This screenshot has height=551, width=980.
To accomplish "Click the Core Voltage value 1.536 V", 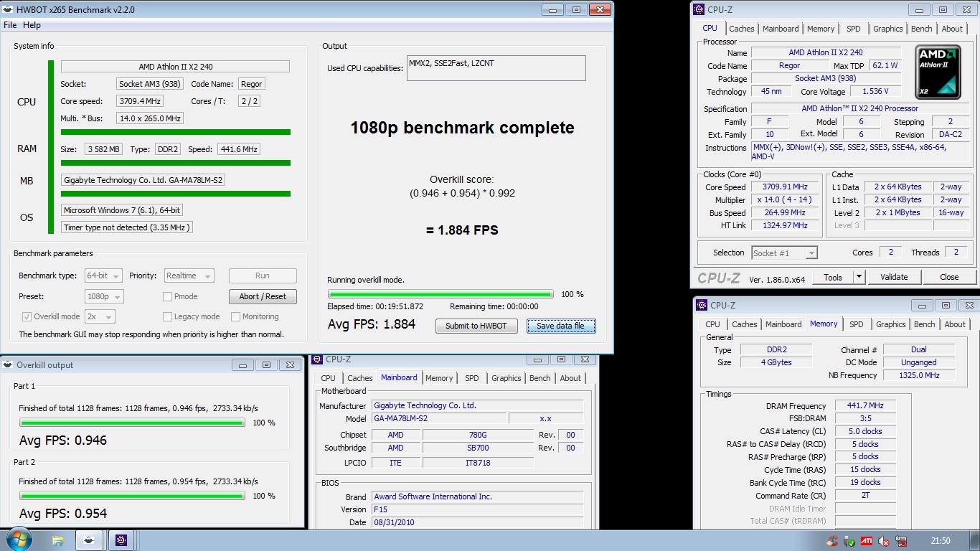I will 875,92.
